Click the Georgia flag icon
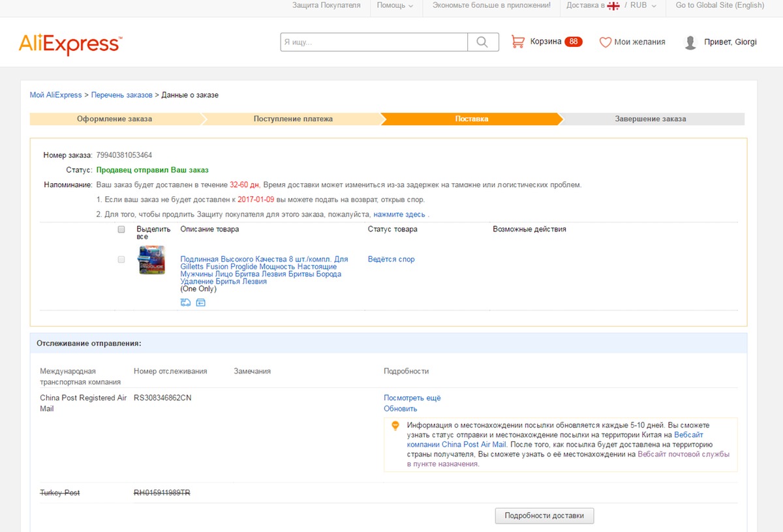 pos(613,5)
